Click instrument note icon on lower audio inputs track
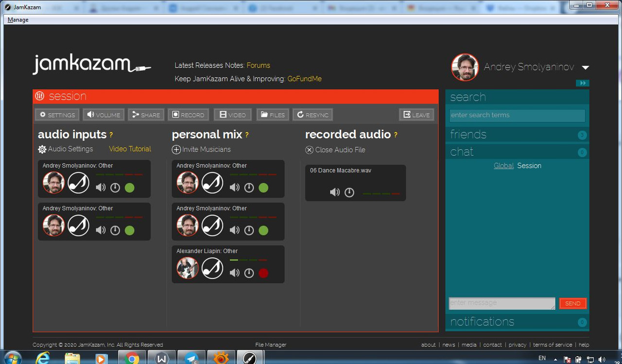 (78, 225)
